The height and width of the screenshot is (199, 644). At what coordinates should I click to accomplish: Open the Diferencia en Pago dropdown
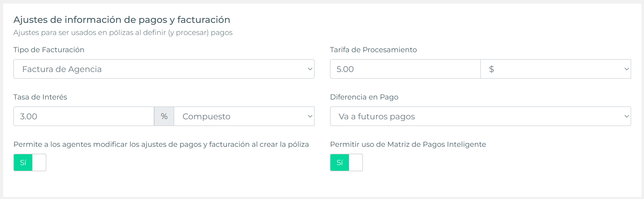tap(480, 116)
